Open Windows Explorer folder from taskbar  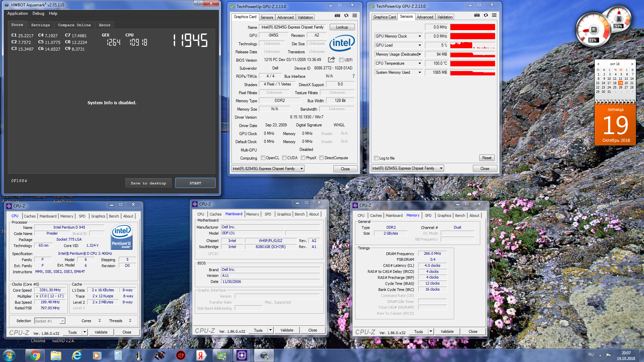click(56, 355)
